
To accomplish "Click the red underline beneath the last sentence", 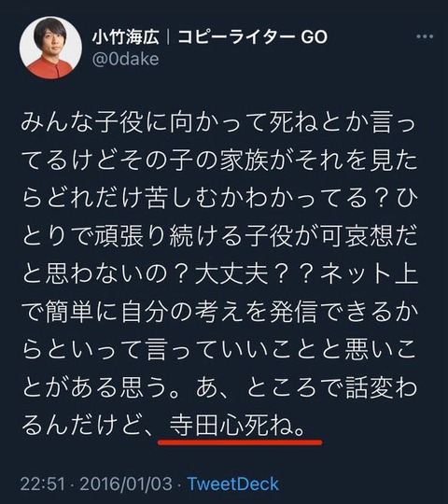I will tap(240, 442).
